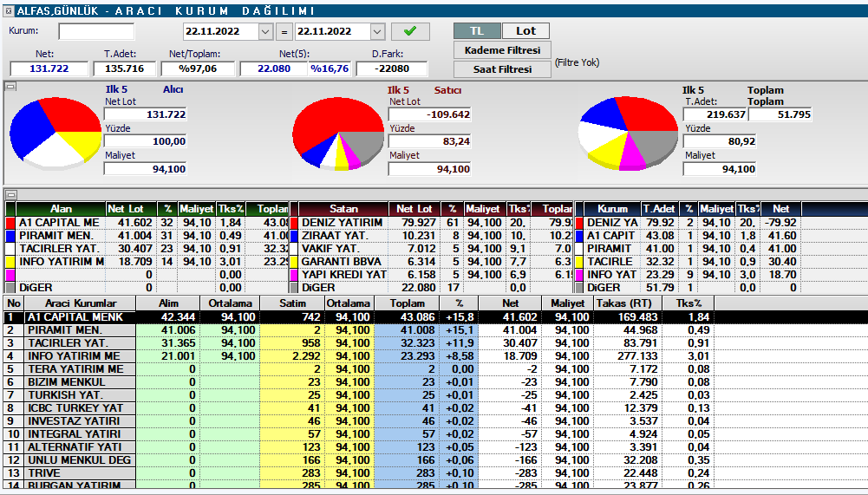Click the Araci Kurumlar column header
The width and height of the screenshot is (868, 495).
pos(81,303)
